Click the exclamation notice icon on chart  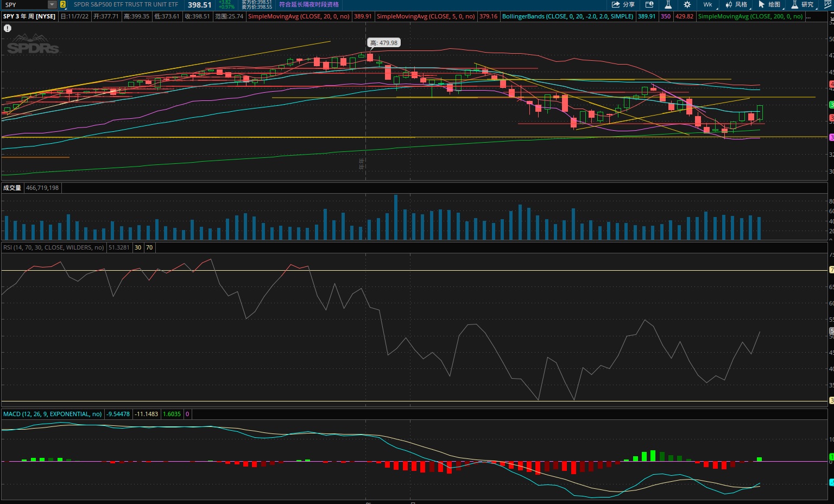coord(8,28)
